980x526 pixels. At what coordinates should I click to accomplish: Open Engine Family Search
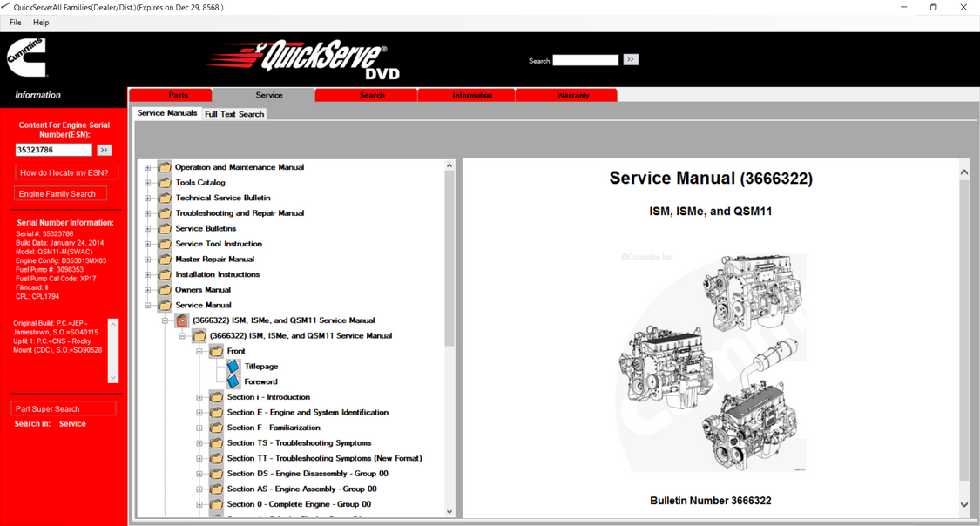(59, 192)
